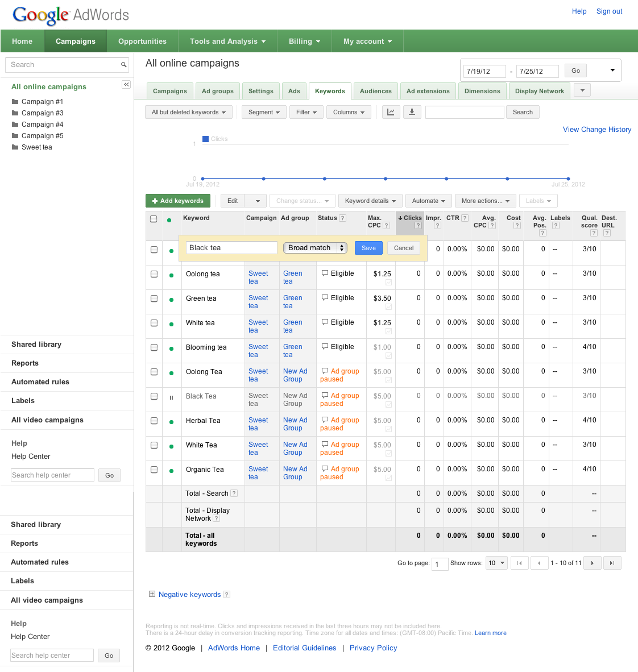The image size is (638, 672).
Task: Click the status speech bubble for Blooming tea
Action: (325, 346)
